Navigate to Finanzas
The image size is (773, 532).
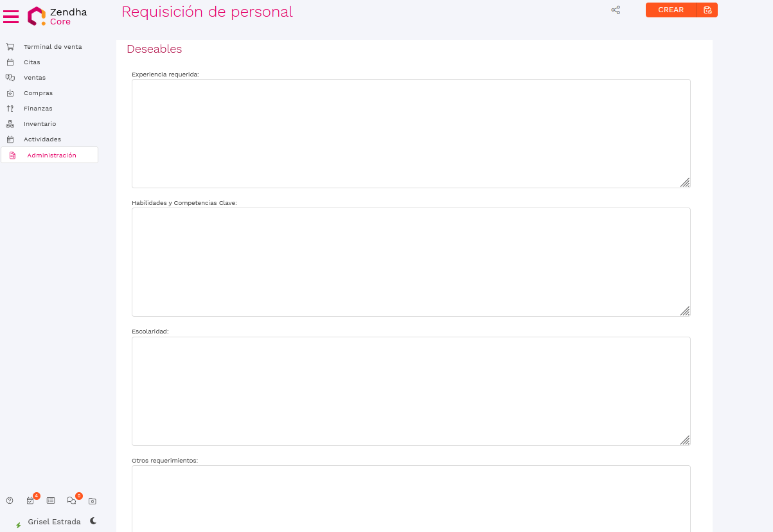click(38, 109)
